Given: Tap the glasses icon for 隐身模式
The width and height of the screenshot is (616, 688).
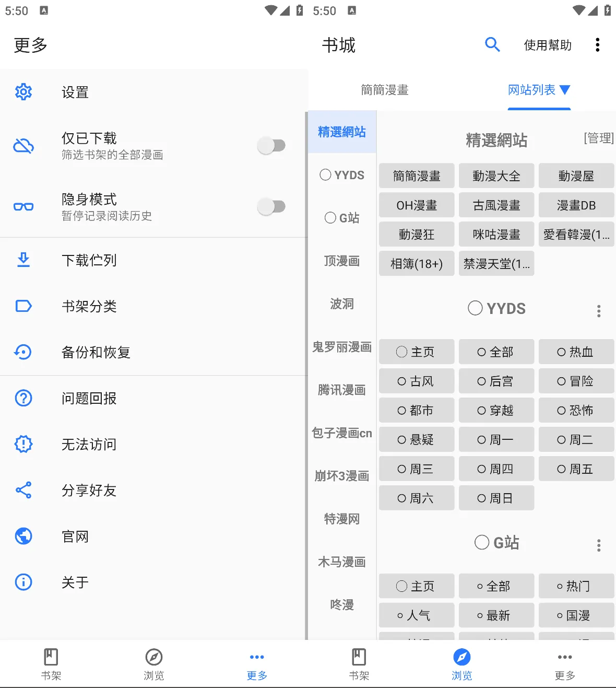Looking at the screenshot, I should (23, 206).
